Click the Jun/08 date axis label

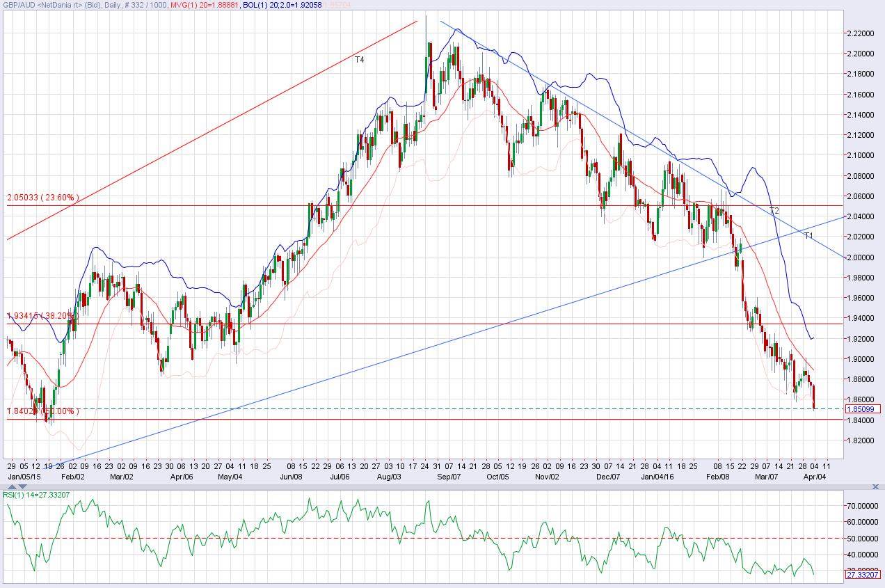pyautogui.click(x=291, y=477)
